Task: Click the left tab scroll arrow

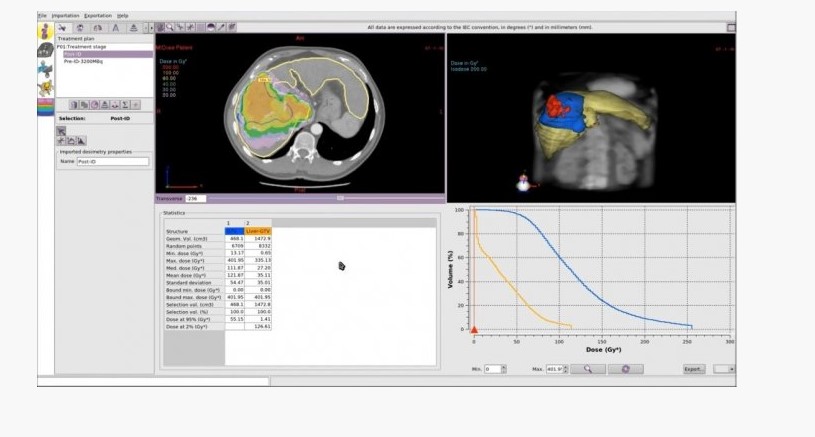Action: point(146,28)
